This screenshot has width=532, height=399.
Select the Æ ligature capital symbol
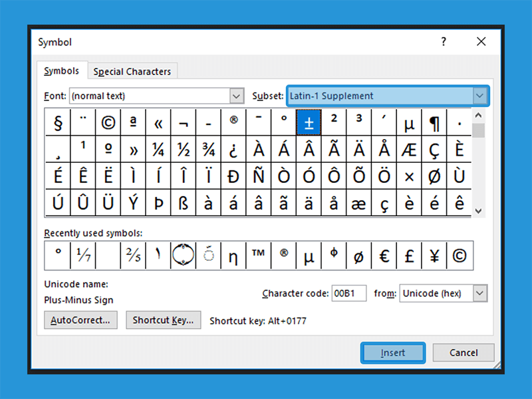click(409, 149)
